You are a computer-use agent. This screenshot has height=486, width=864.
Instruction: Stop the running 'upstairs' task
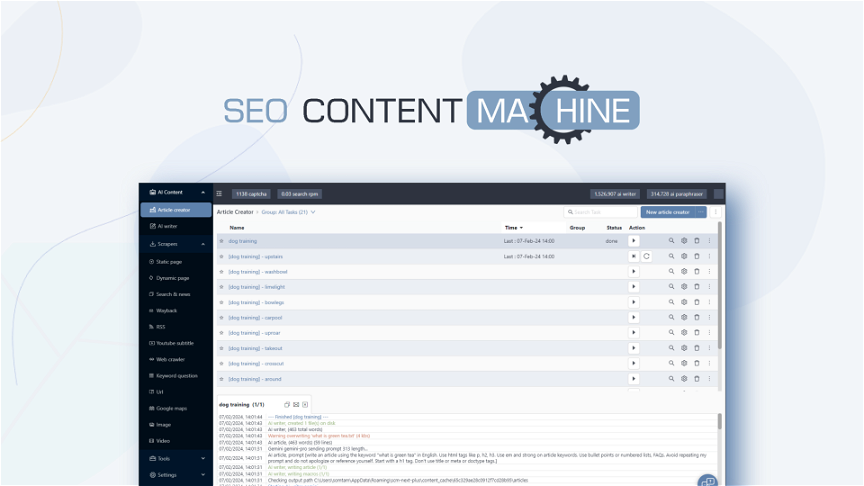coord(633,256)
